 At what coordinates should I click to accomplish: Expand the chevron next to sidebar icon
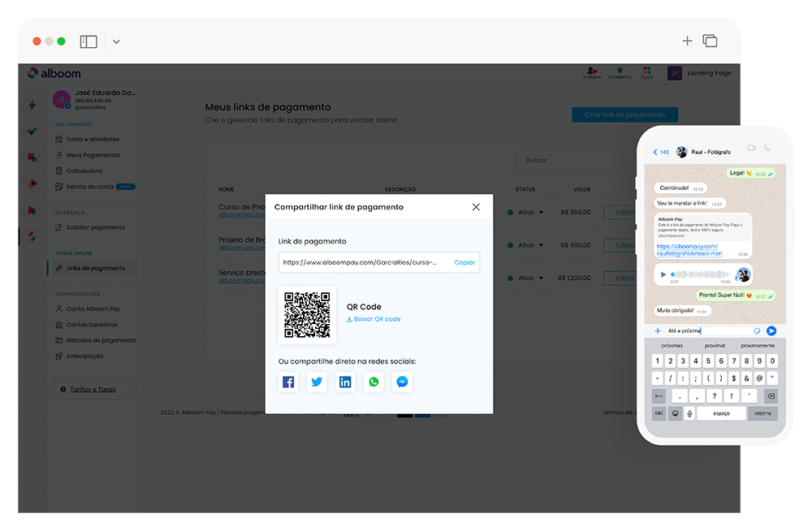pos(116,42)
